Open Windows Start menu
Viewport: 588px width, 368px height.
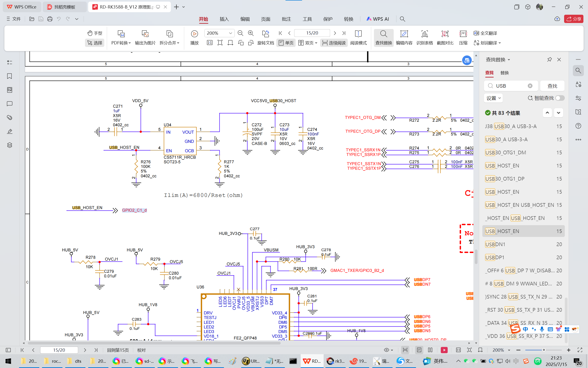coord(8,361)
